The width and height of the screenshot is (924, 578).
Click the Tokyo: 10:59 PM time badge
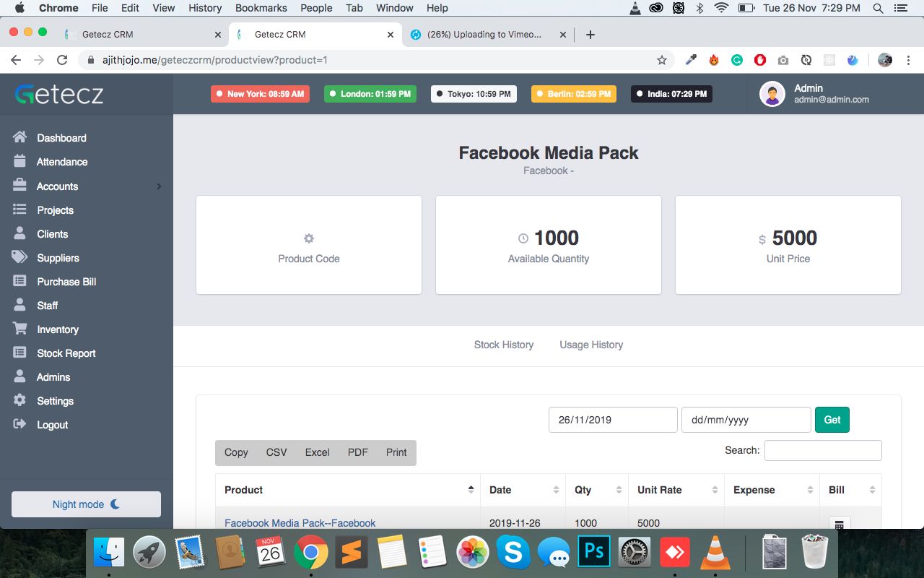[474, 94]
